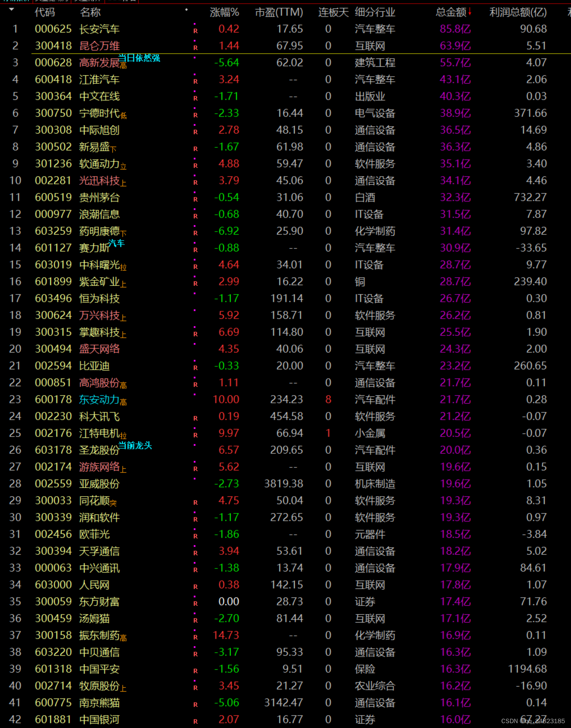This screenshot has width=571, height=728.
Task: Sort by the 名称 column header
Action: coord(90,12)
